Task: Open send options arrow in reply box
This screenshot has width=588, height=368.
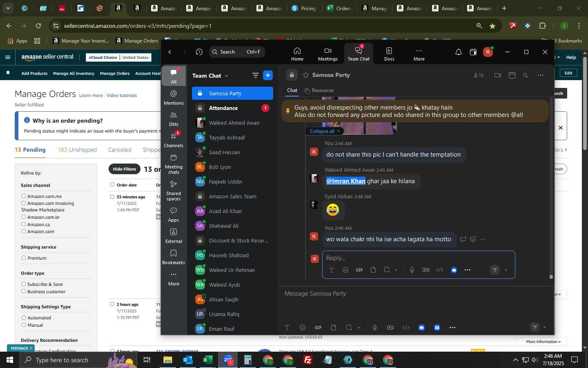Action: click(x=506, y=270)
